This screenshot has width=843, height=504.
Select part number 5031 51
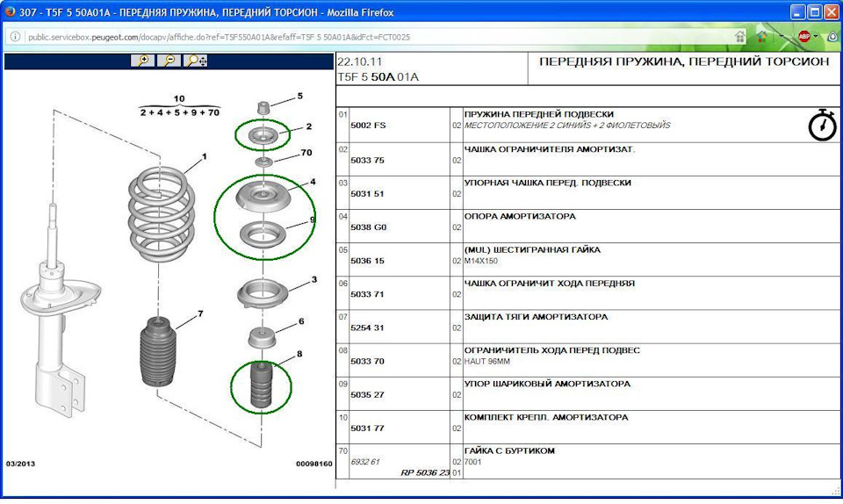[x=367, y=193]
